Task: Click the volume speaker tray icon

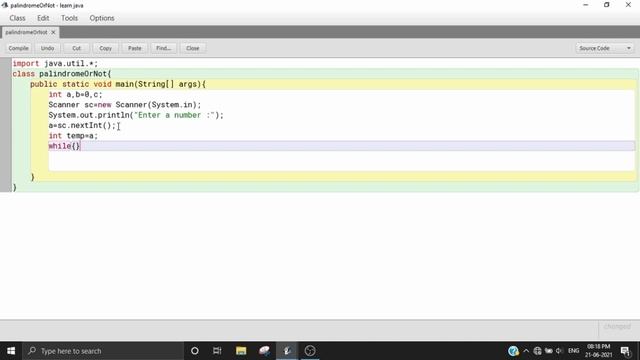Action: 559,351
